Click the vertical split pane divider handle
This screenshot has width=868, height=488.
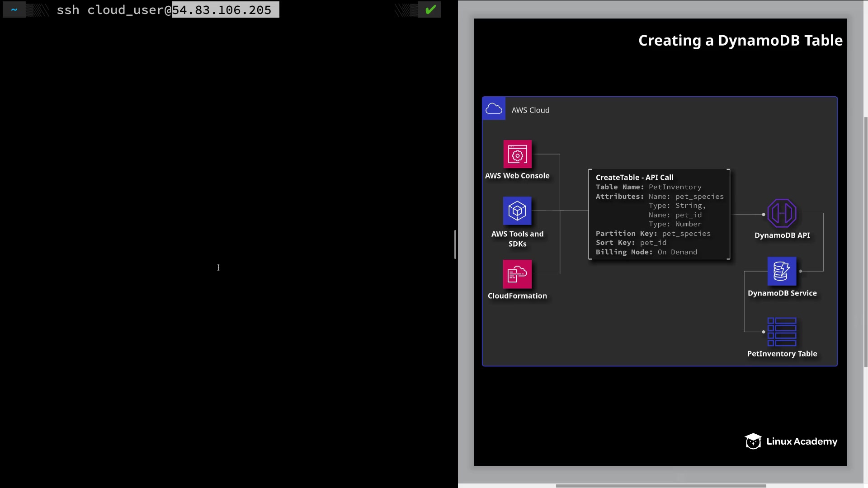(x=455, y=244)
